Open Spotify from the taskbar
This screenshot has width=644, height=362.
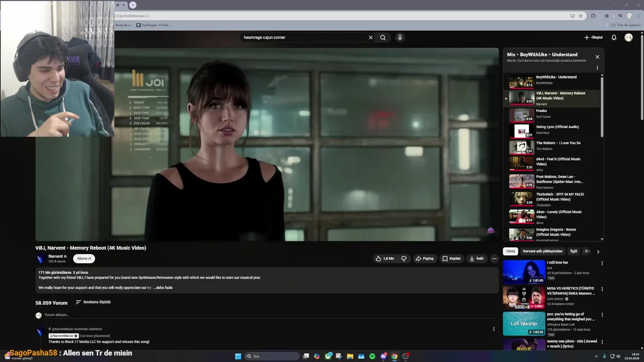point(372,356)
